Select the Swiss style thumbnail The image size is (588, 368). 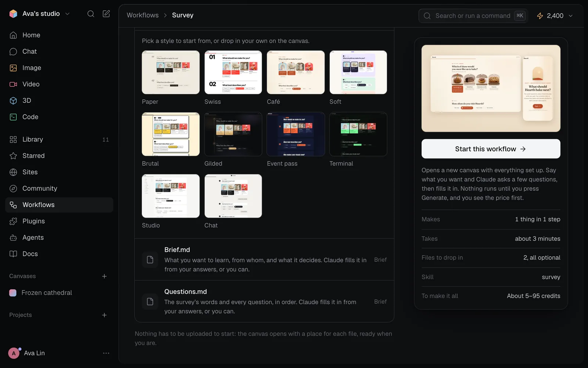pyautogui.click(x=233, y=72)
